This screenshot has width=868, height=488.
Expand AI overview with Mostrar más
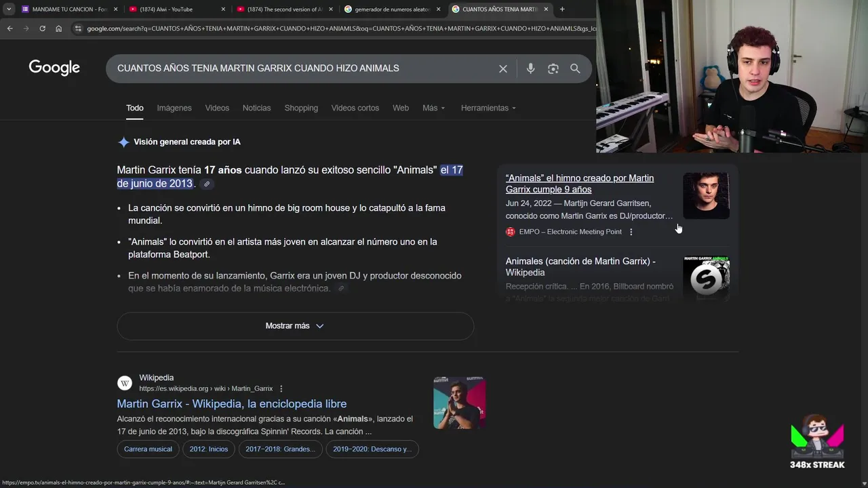(295, 326)
